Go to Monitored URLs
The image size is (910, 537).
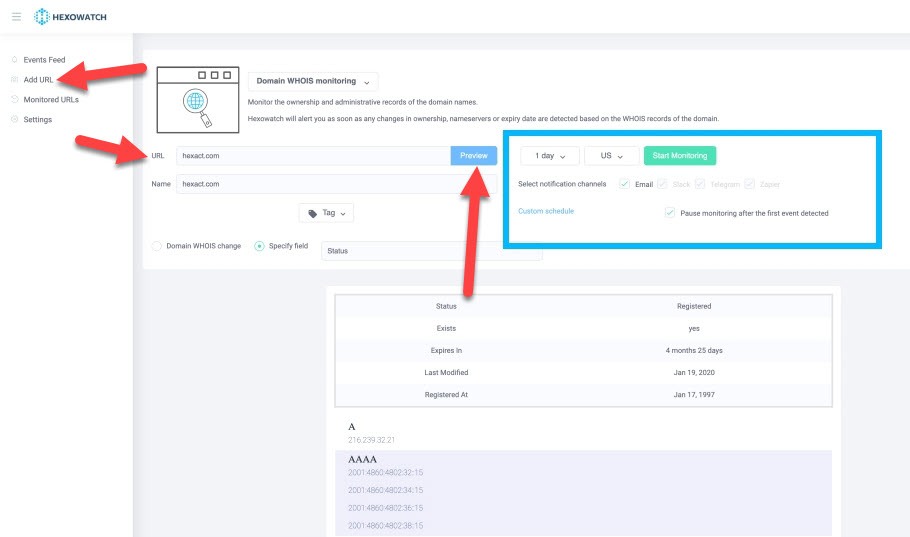pos(51,99)
